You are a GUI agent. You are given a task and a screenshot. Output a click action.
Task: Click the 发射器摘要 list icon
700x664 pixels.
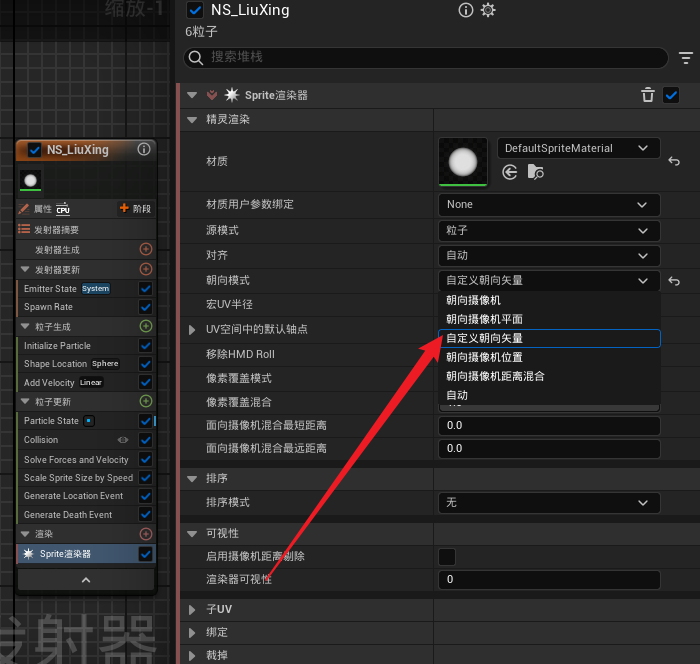(x=24, y=229)
